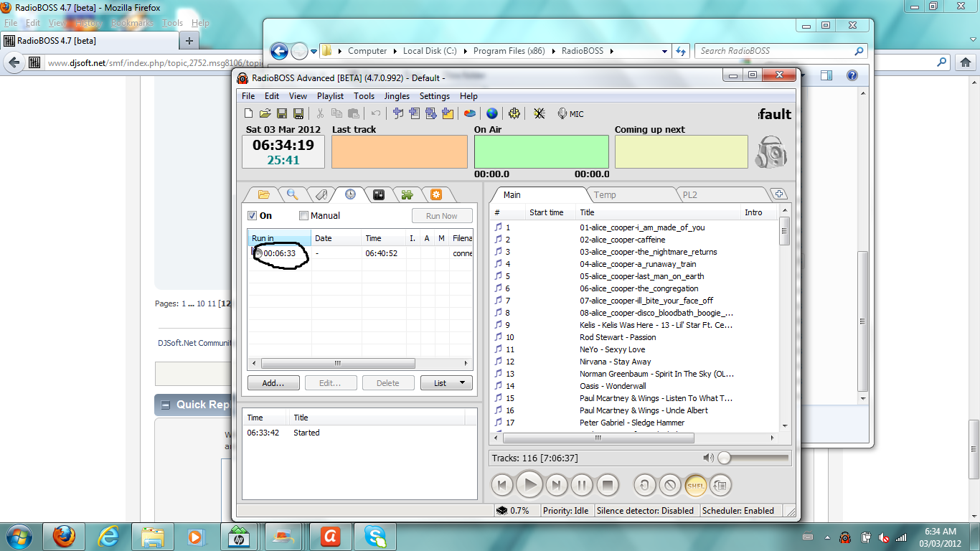
Task: Open the magnifier search tab
Action: [x=292, y=194]
